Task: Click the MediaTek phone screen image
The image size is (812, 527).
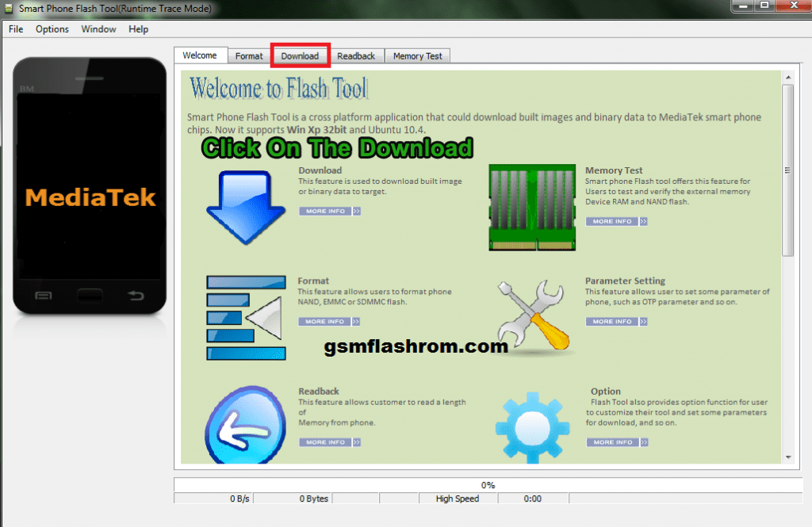Action: click(90, 187)
